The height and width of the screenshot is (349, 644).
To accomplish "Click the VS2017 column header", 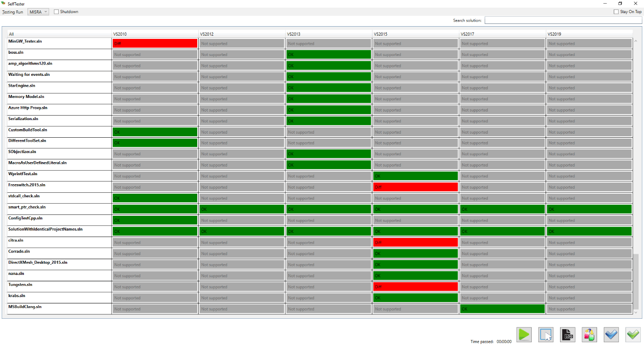I will (503, 34).
